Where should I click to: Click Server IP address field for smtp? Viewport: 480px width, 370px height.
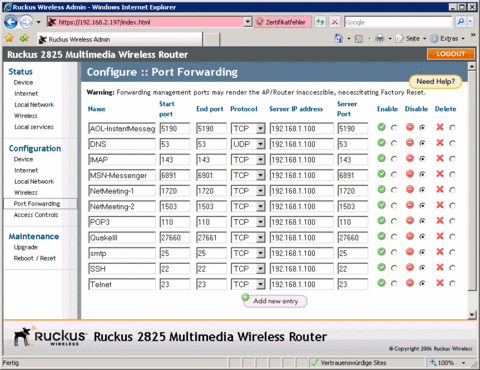pos(301,253)
